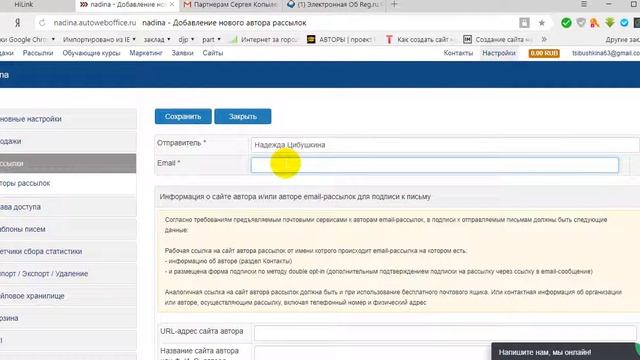Click the 0.00 RUB balance badge

[x=544, y=53]
